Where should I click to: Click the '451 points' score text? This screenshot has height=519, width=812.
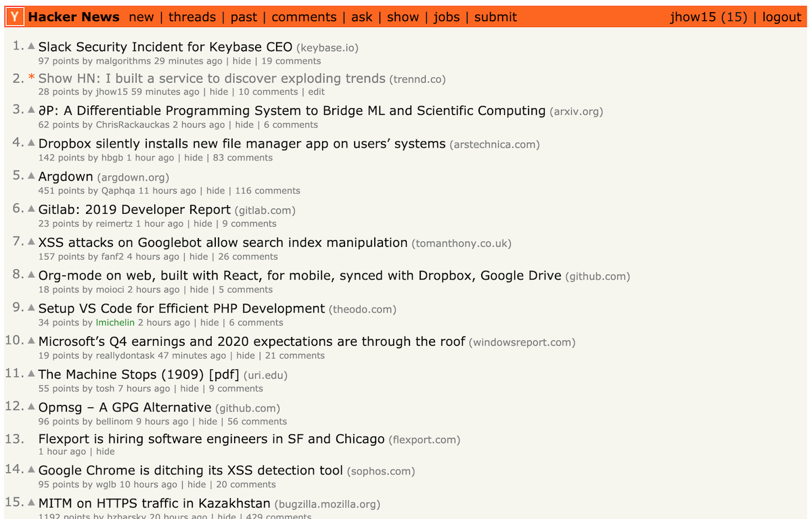tap(62, 191)
